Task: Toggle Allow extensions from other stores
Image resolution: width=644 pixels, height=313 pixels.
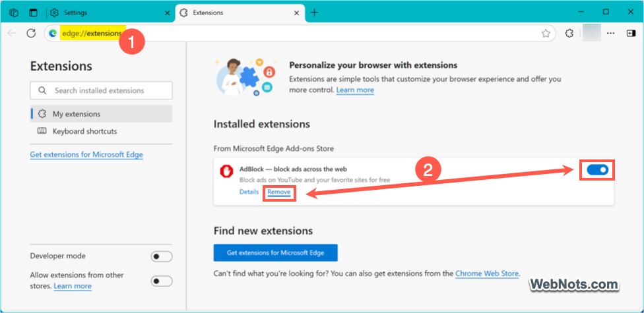Action: (162, 281)
